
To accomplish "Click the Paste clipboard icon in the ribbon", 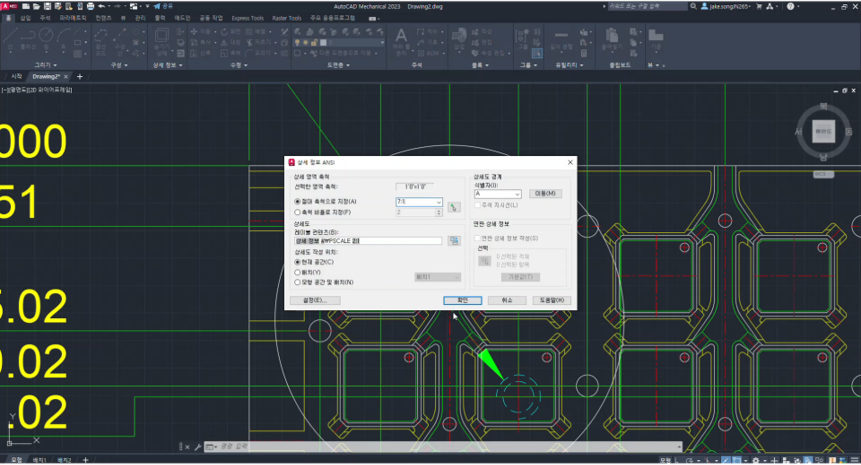I will pyautogui.click(x=612, y=36).
